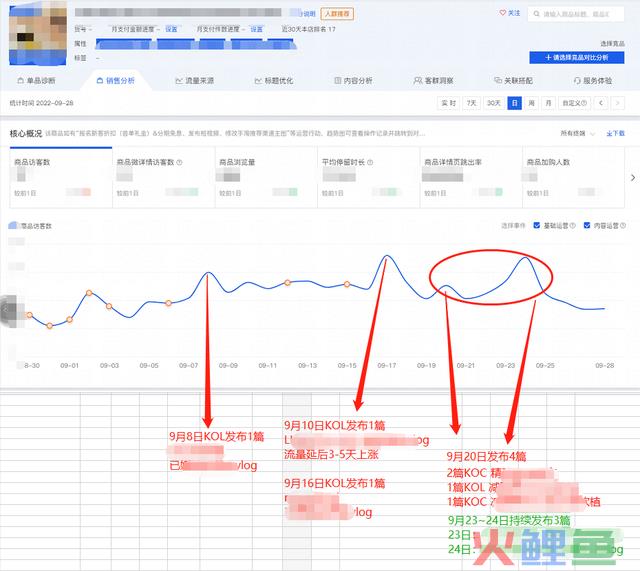Click the 人群推荐 orange tag button

click(x=337, y=14)
